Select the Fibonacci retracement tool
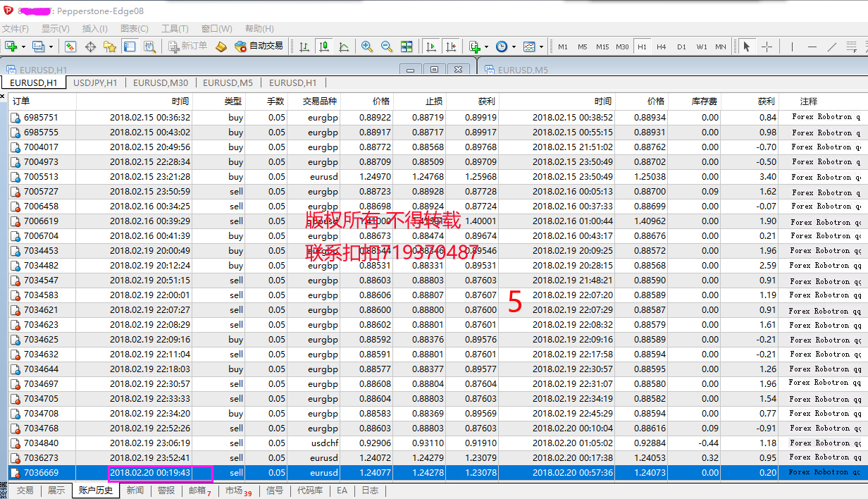The width and height of the screenshot is (868, 499). click(x=852, y=47)
